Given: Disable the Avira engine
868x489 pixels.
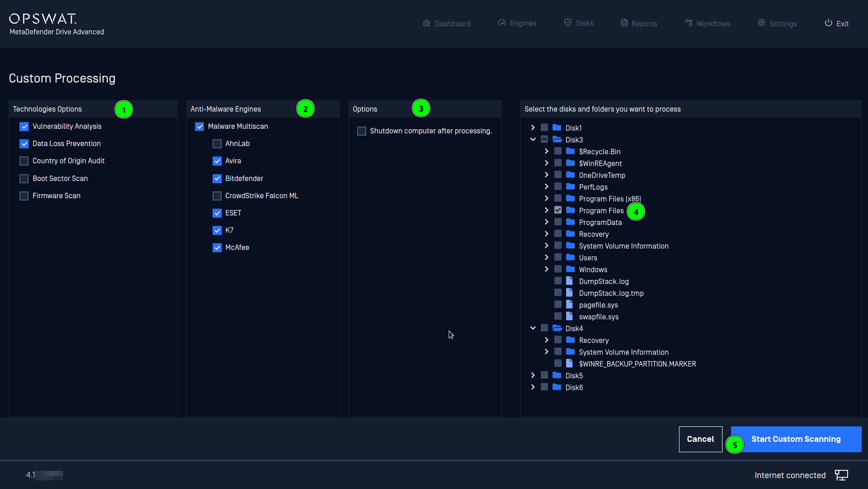Looking at the screenshot, I should [x=217, y=161].
